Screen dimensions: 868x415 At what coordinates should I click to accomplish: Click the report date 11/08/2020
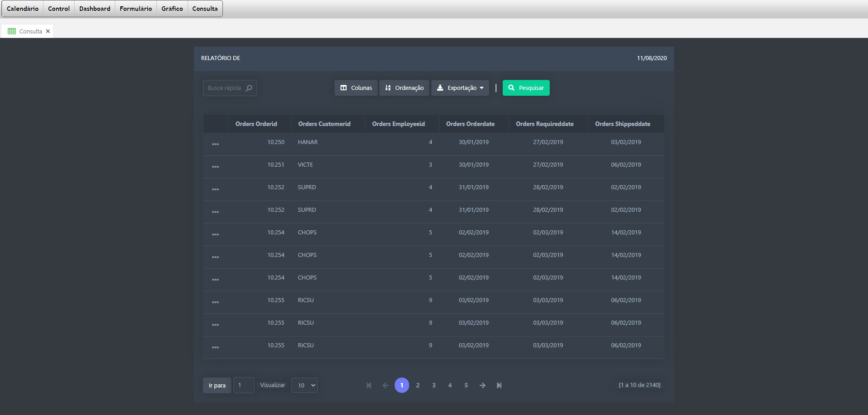(652, 58)
